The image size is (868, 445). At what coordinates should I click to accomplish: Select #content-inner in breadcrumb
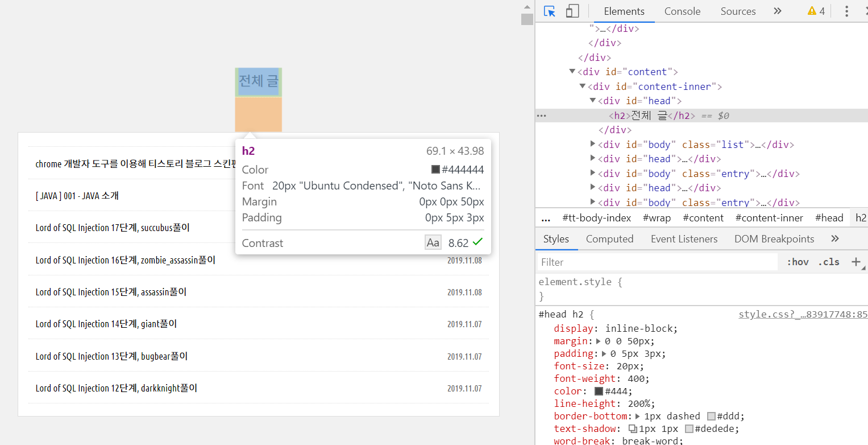pos(769,218)
